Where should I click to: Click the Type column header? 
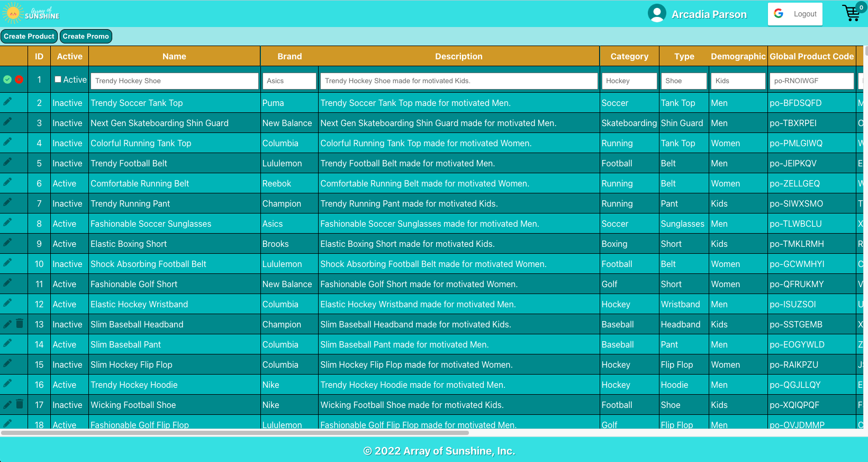684,56
